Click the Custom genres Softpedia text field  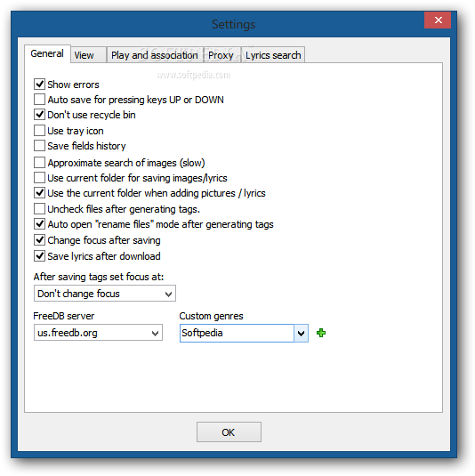[237, 334]
